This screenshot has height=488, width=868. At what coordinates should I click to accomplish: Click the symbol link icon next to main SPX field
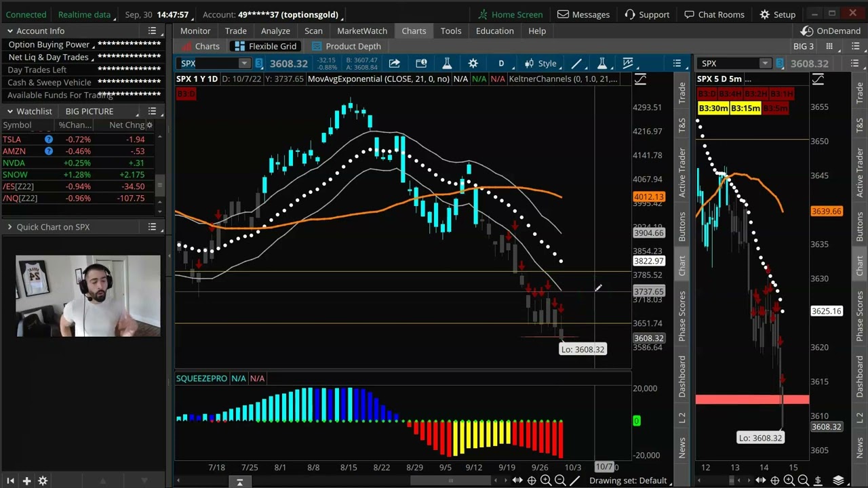(259, 63)
